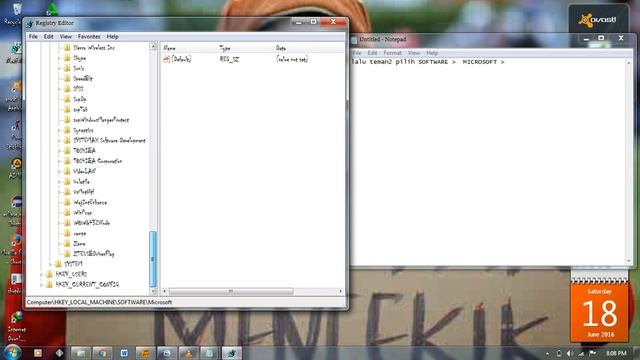This screenshot has width=640, height=360.
Task: Expand the Skype registry key
Action: [59, 58]
